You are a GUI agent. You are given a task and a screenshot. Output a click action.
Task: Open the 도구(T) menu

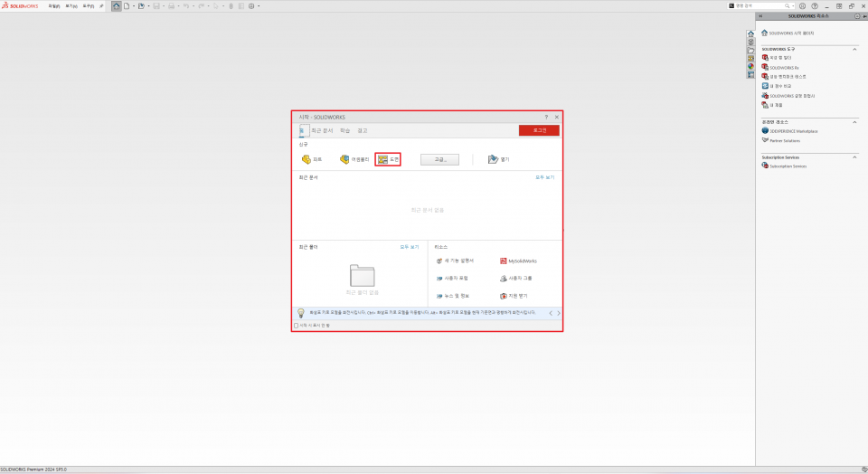tap(89, 6)
